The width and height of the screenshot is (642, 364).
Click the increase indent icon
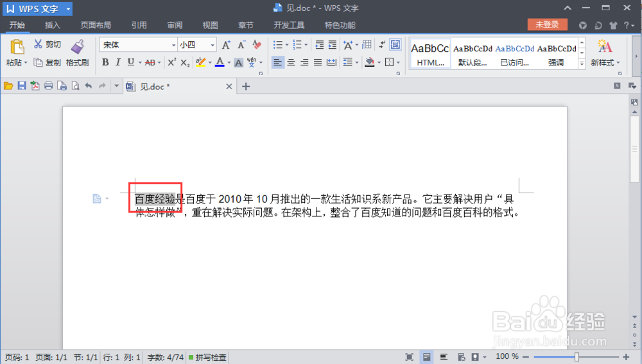(333, 45)
